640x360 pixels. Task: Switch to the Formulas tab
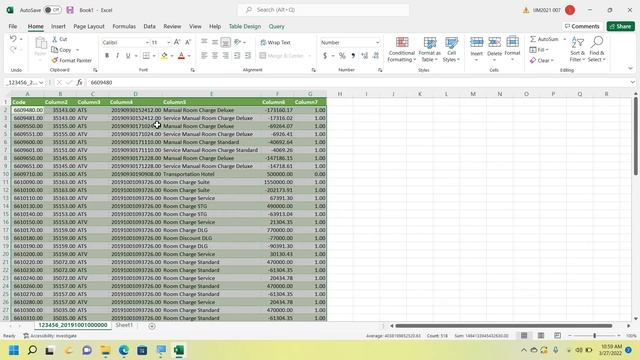(124, 26)
